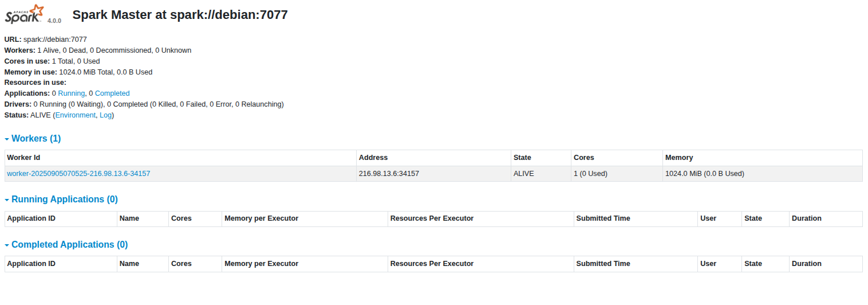
Task: Collapse the Running Applications (0) section arrow
Action: pyautogui.click(x=7, y=200)
